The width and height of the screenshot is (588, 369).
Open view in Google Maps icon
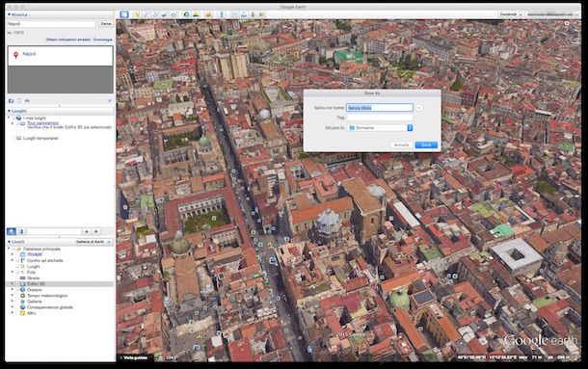pos(262,14)
